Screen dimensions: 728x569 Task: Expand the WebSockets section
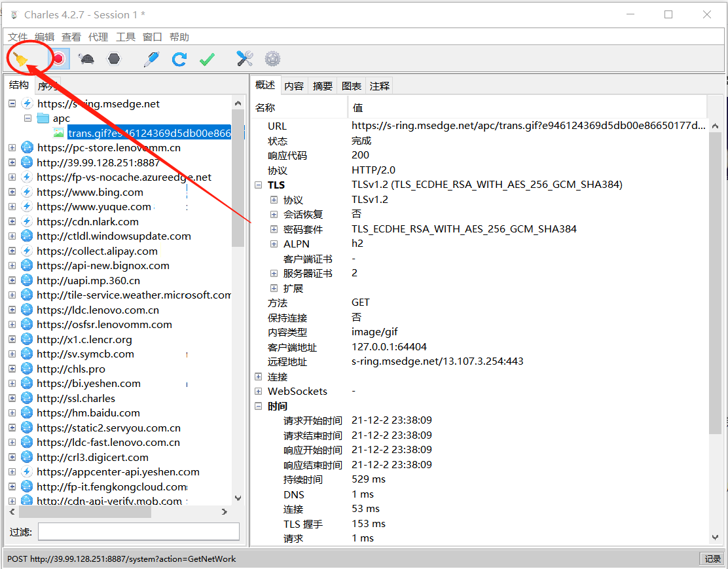point(259,392)
